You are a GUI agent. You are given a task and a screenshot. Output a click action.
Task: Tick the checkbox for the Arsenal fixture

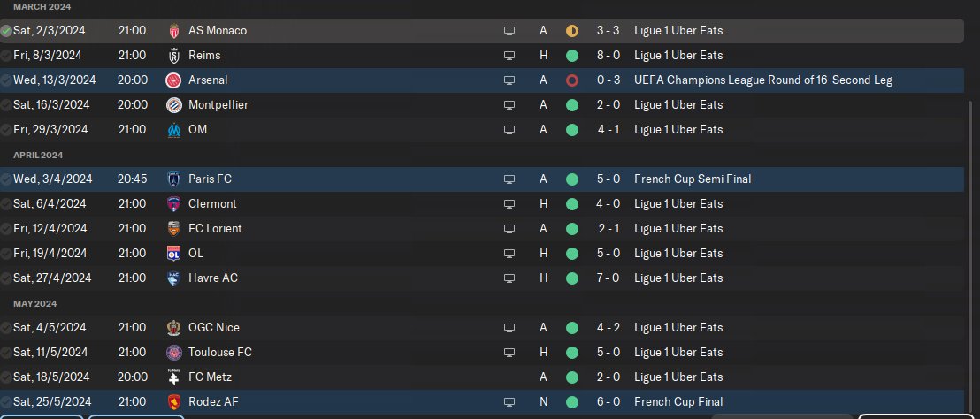point(6,80)
